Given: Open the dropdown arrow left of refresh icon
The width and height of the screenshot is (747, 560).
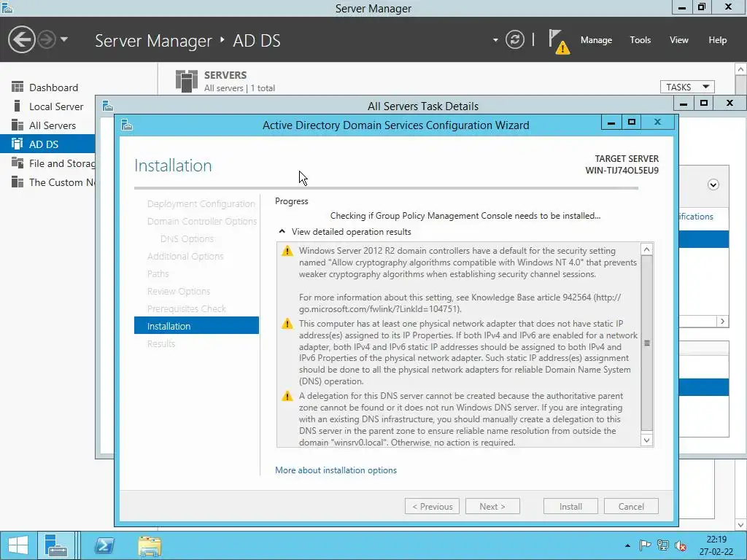Looking at the screenshot, I should tap(495, 40).
